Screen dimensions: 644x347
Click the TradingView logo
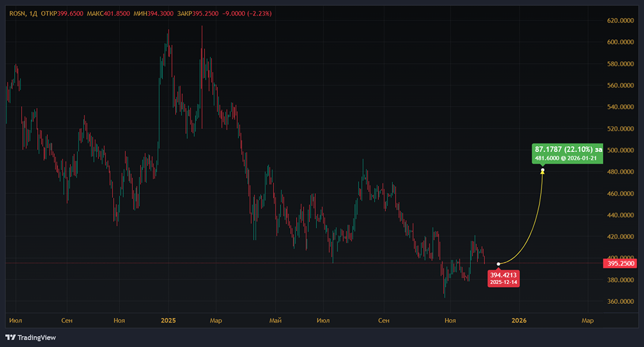[31, 337]
